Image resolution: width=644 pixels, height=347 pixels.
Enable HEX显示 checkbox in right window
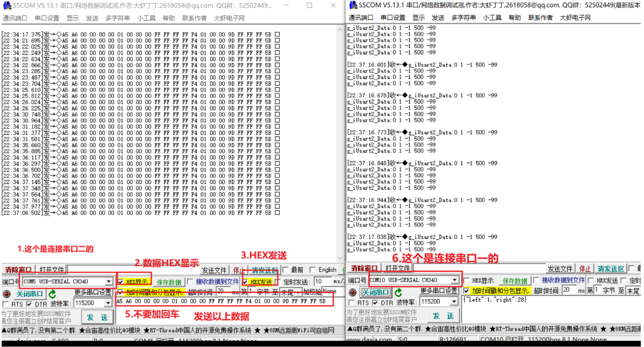tap(466, 280)
